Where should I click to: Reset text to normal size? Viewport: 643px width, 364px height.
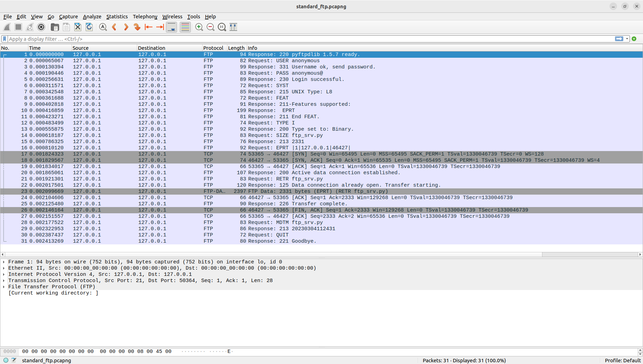tap(222, 27)
